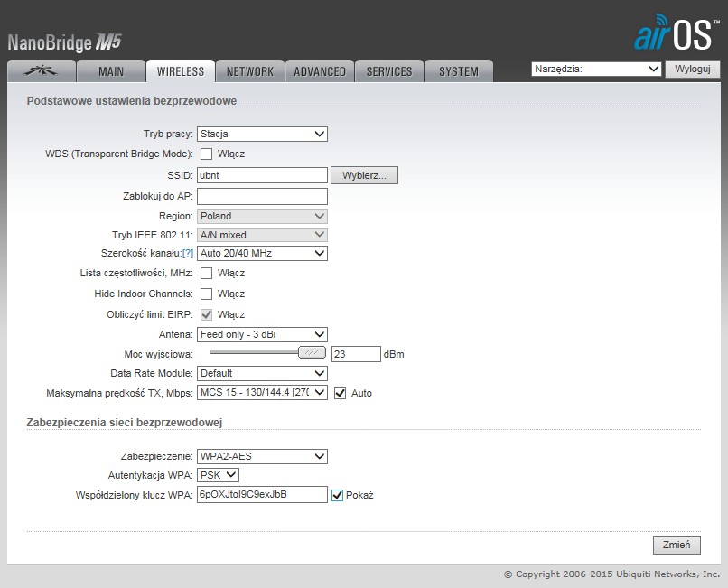Focus the Zablokuj do AP field

point(262,197)
